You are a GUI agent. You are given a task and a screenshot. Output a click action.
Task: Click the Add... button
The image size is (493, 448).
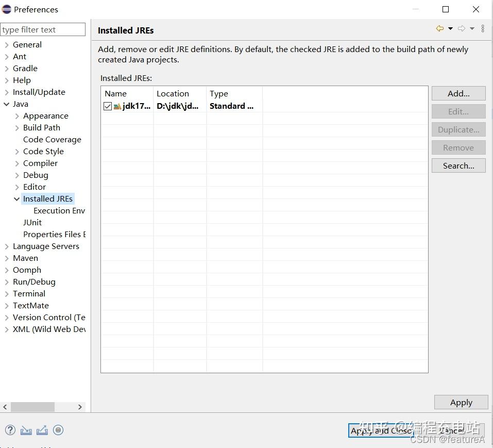click(x=458, y=93)
